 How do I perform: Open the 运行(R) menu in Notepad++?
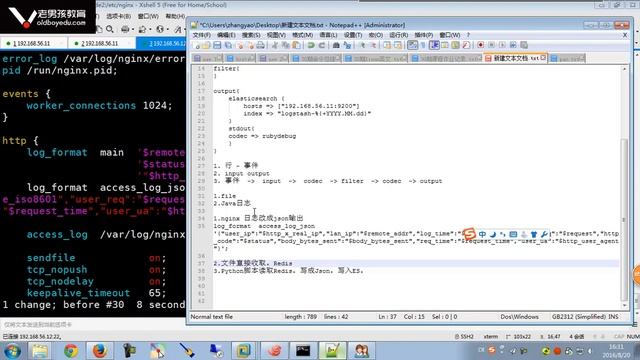click(399, 35)
